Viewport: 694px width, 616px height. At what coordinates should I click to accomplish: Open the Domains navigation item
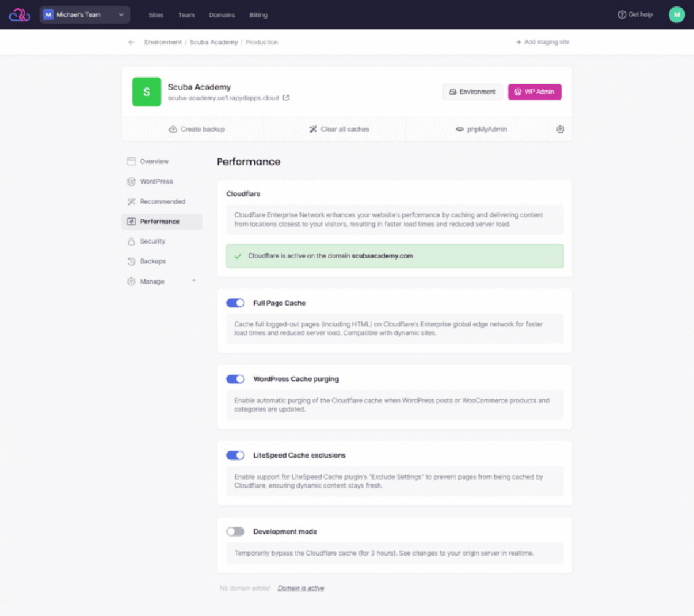(x=222, y=14)
